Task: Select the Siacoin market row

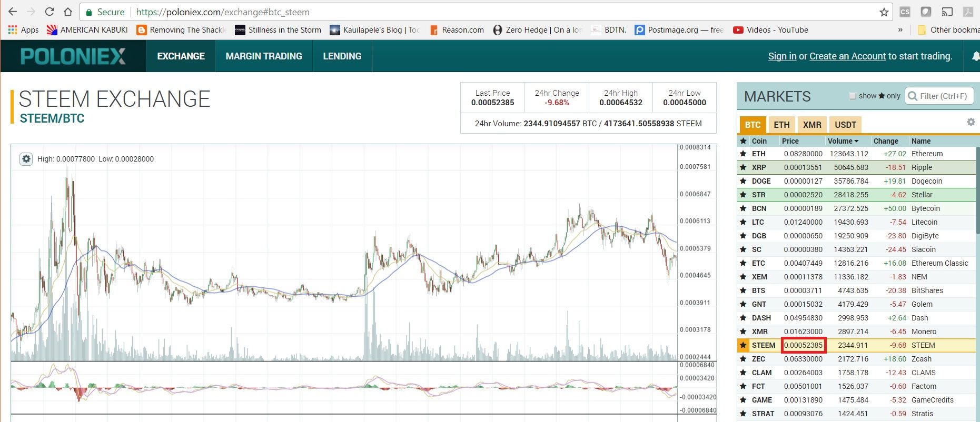Action: pos(856,249)
